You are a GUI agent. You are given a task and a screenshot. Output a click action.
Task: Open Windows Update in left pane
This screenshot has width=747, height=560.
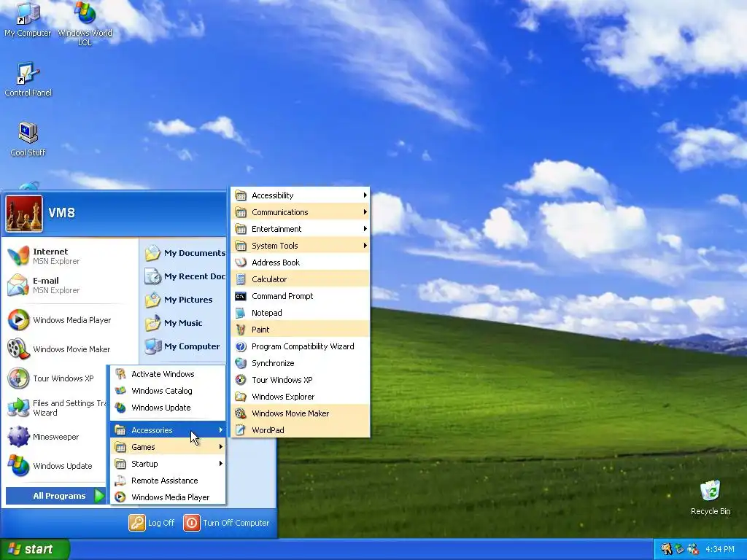click(x=55, y=466)
